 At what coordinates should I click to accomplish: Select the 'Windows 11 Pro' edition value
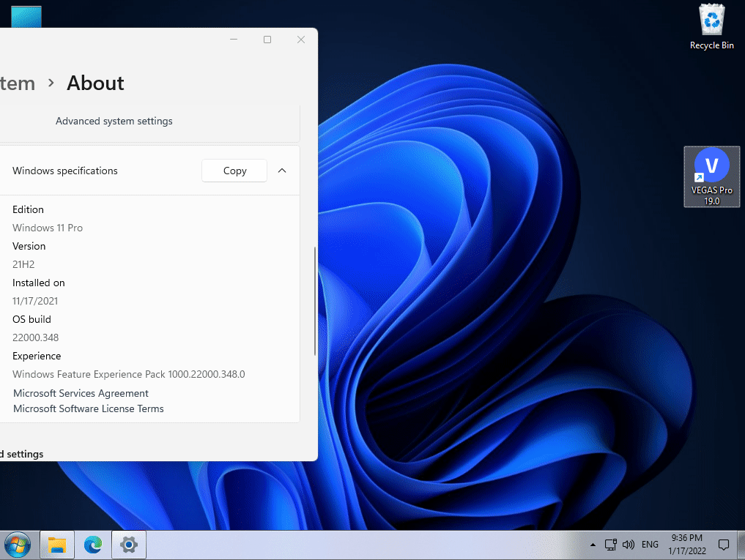pyautogui.click(x=48, y=228)
